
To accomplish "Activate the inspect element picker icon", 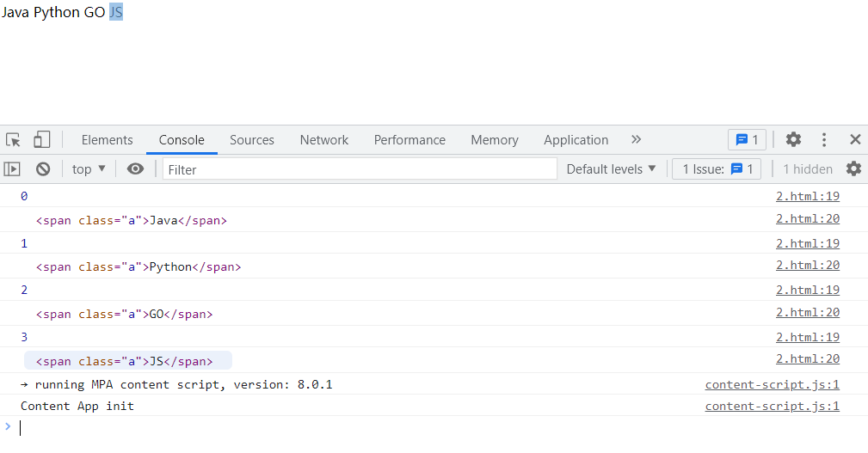I will pyautogui.click(x=13, y=140).
